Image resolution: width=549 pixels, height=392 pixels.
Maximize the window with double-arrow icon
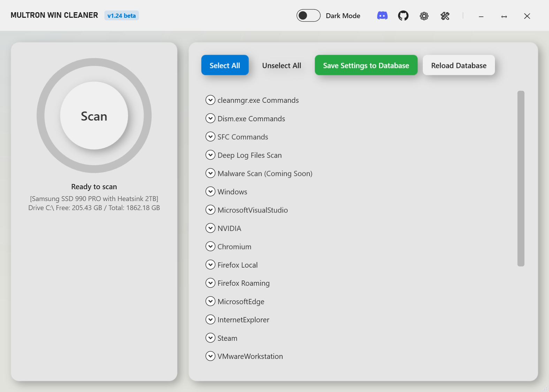(504, 16)
